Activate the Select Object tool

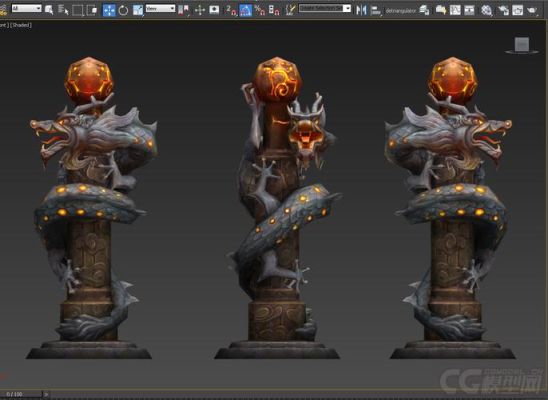[x=49, y=10]
